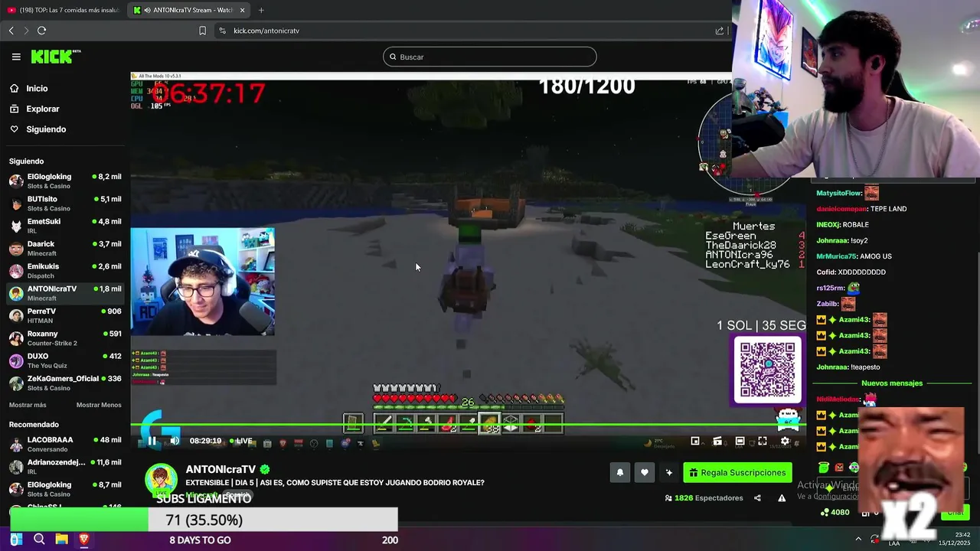980x551 pixels.
Task: Click MatysitoFlow username in chat
Action: tap(839, 194)
